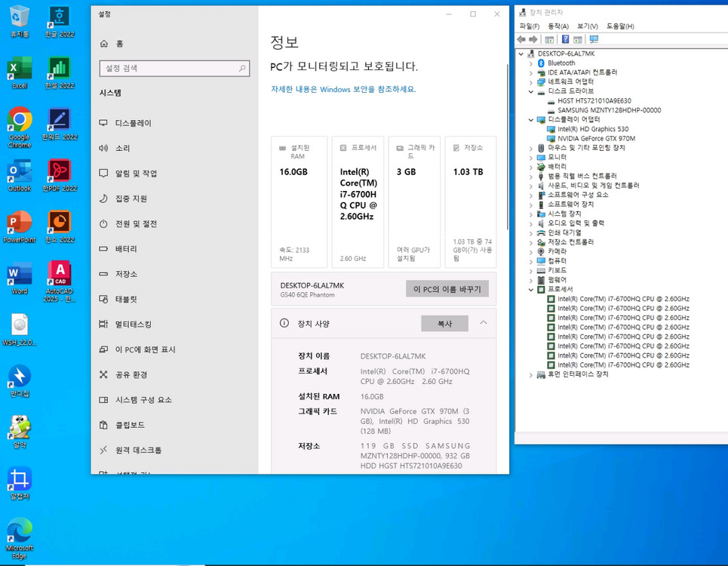Collapse the 디스플레이 어댑터 node
Screen dimensions: 728x566
point(530,120)
